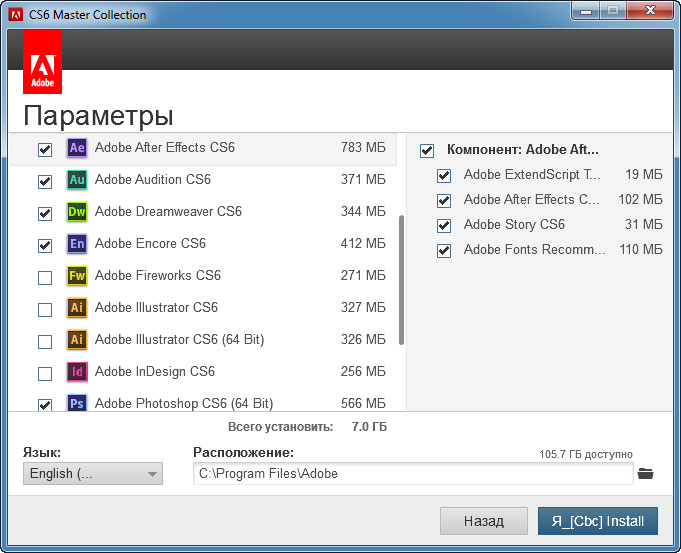Image resolution: width=681 pixels, height=553 pixels.
Task: Uncheck Adobe Audition CS6 checkbox
Action: [45, 182]
